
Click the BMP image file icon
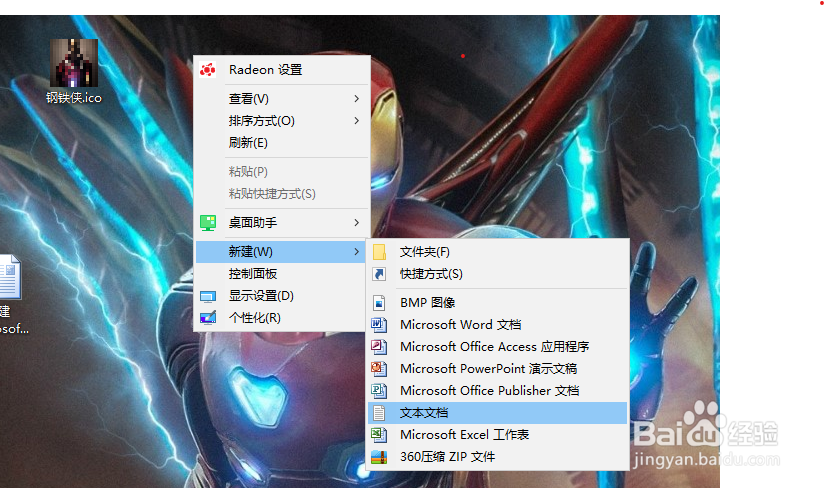pos(379,303)
